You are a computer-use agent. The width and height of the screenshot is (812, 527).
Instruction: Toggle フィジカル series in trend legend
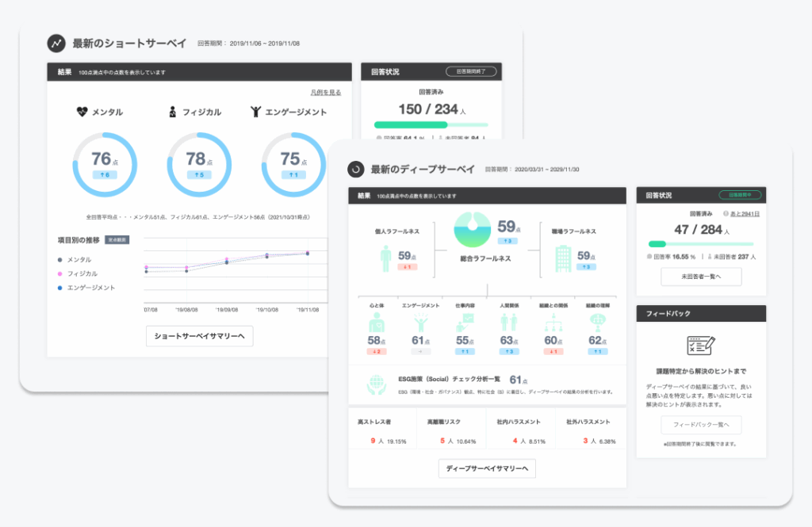(82, 273)
